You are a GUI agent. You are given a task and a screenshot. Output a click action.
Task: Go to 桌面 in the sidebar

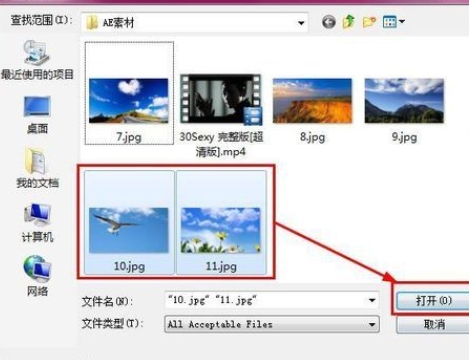[37, 115]
